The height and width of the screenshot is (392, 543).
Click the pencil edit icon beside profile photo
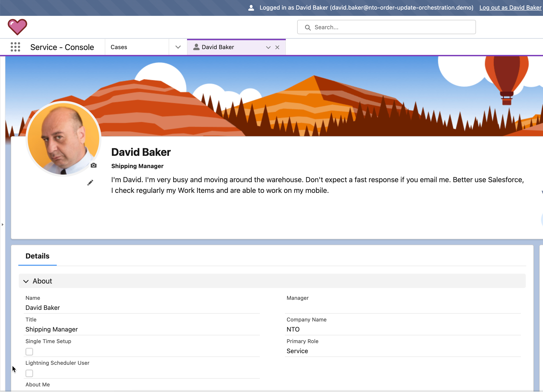click(x=90, y=183)
